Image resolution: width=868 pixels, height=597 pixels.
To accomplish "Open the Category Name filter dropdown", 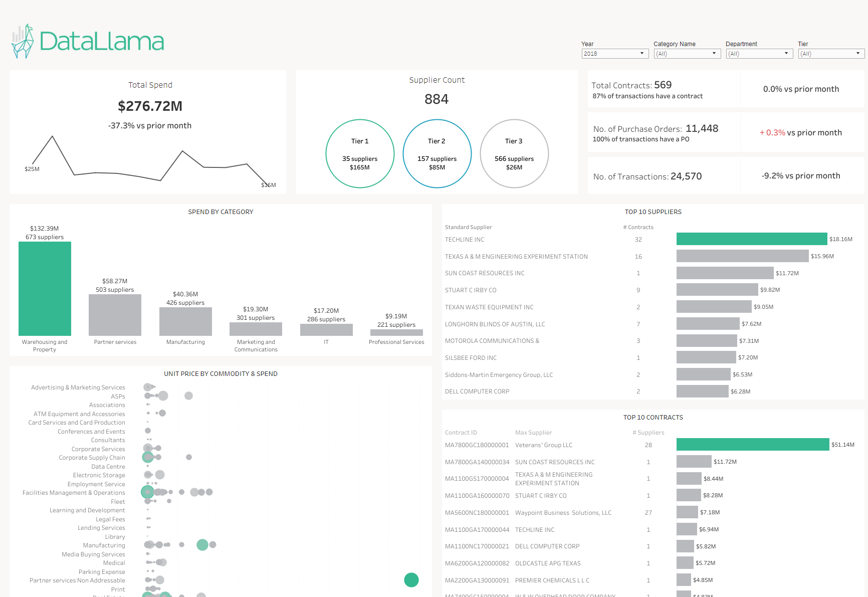I will pyautogui.click(x=688, y=54).
